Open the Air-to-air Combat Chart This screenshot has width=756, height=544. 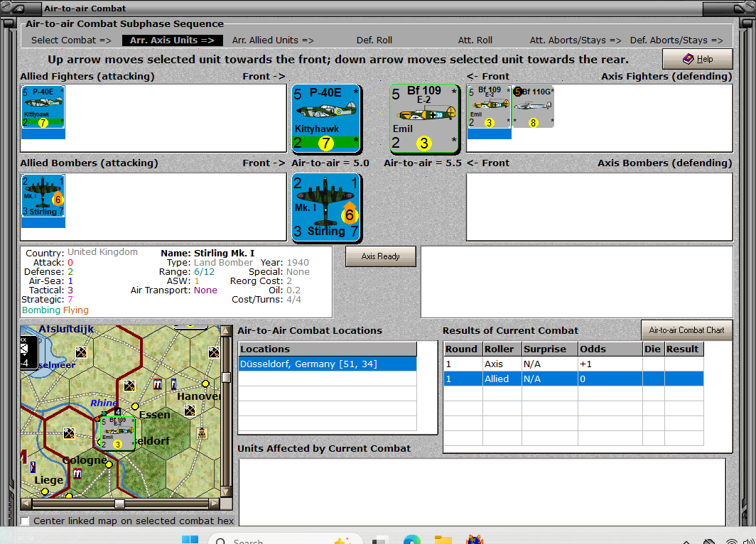(686, 330)
